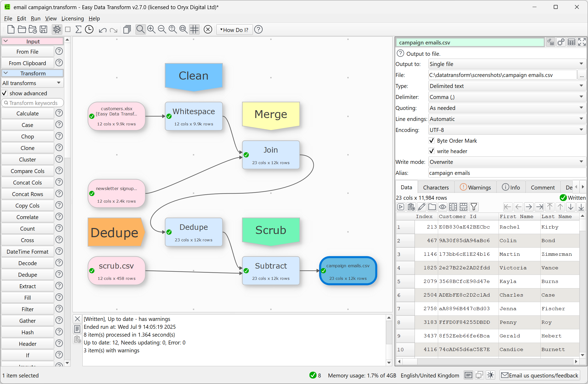Screen dimensions: 588x384
Task: Save the transform with the floppy icon
Action: pyautogui.click(x=43, y=30)
